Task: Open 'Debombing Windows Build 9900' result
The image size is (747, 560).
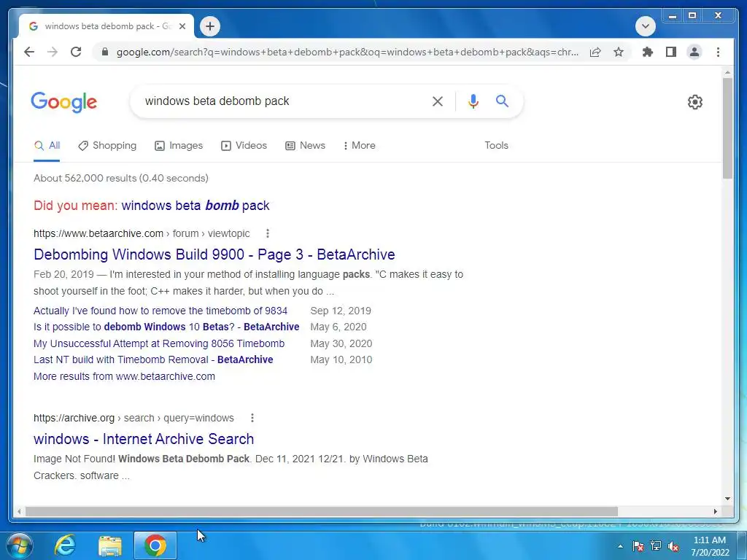Action: point(214,254)
